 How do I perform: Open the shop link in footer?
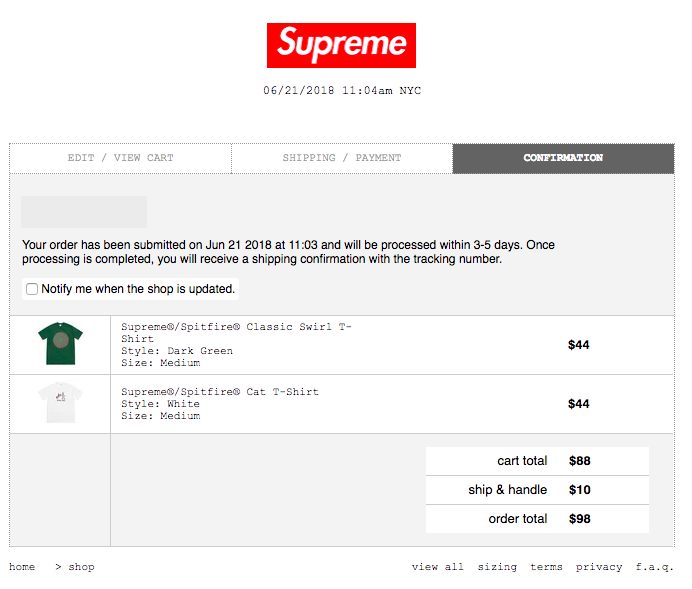coord(81,567)
